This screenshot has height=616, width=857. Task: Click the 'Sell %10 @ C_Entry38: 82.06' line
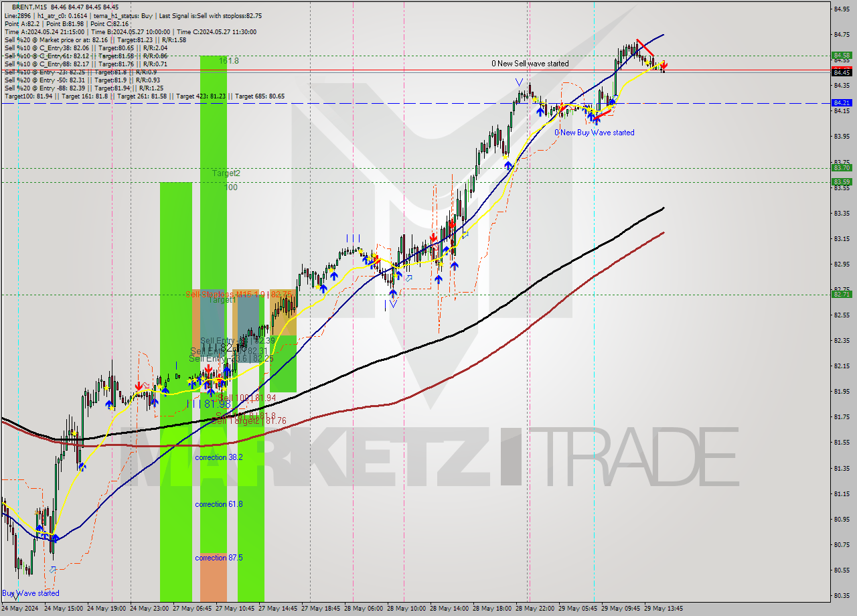[x=86, y=48]
